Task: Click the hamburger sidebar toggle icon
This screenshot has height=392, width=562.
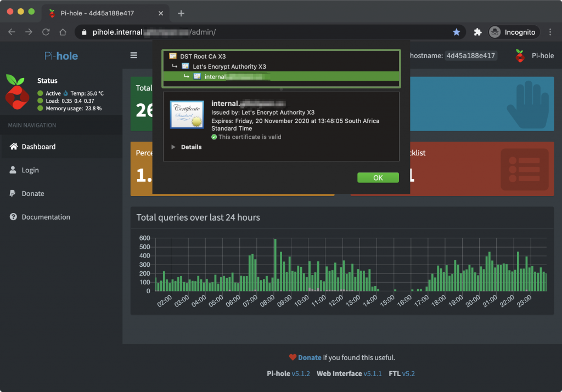Action: (134, 55)
